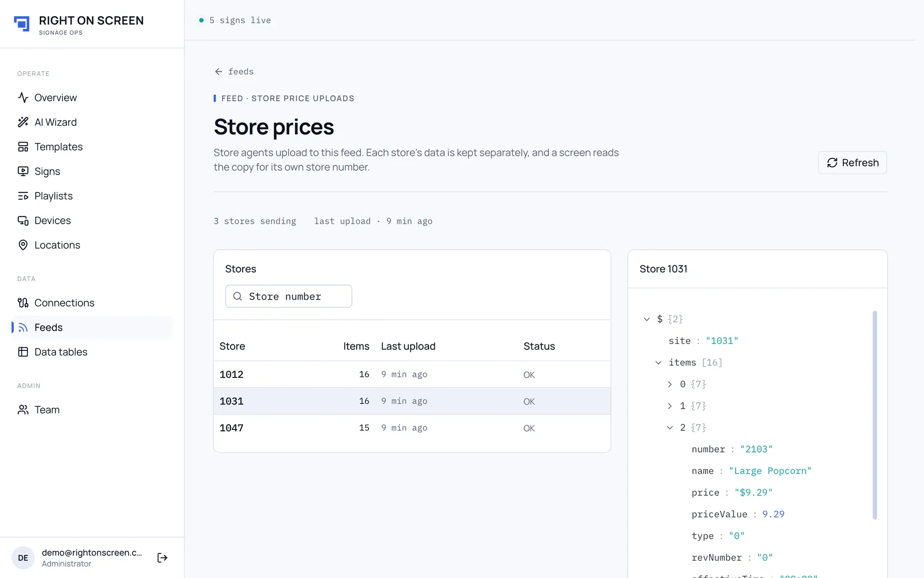This screenshot has height=578, width=924.
Task: Click the magnifier icon in store search
Action: click(x=237, y=297)
